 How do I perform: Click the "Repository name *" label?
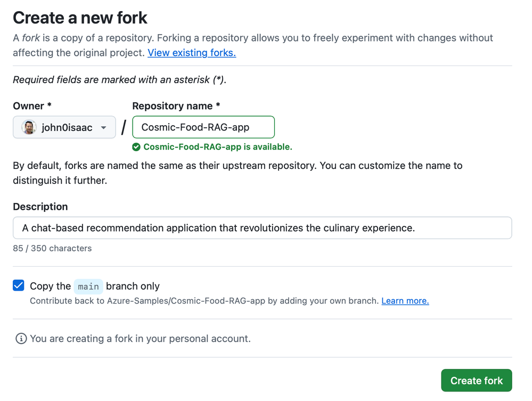pos(176,106)
